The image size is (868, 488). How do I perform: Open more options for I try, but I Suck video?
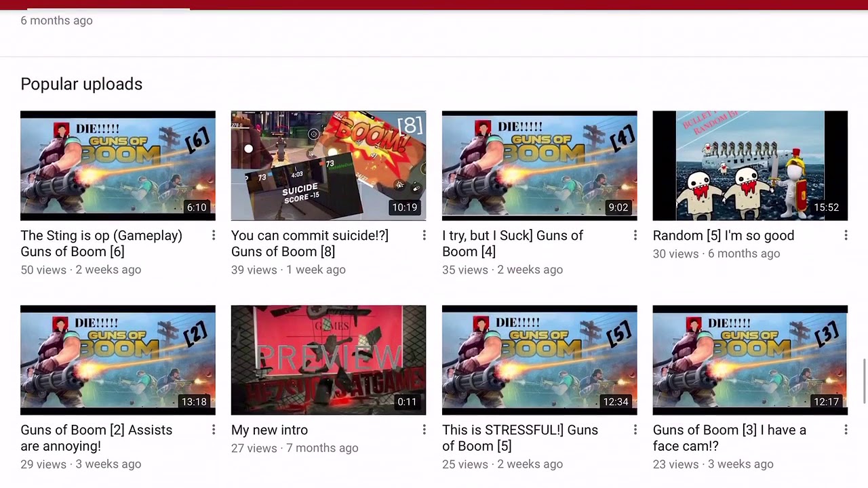point(635,235)
